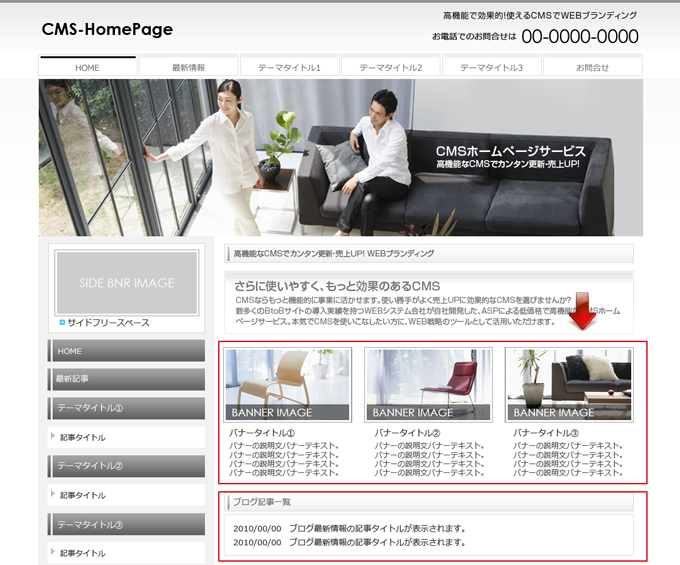Viewport: 680px width, 565px height.
Task: Expand テーマタイトル① in the sidebar
Action: pyautogui.click(x=126, y=409)
